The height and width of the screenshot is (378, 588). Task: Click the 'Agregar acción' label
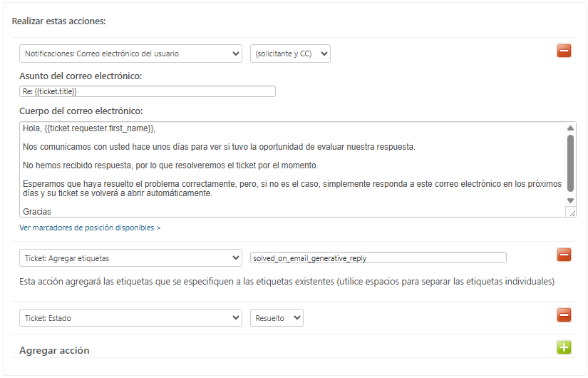pyautogui.click(x=54, y=351)
